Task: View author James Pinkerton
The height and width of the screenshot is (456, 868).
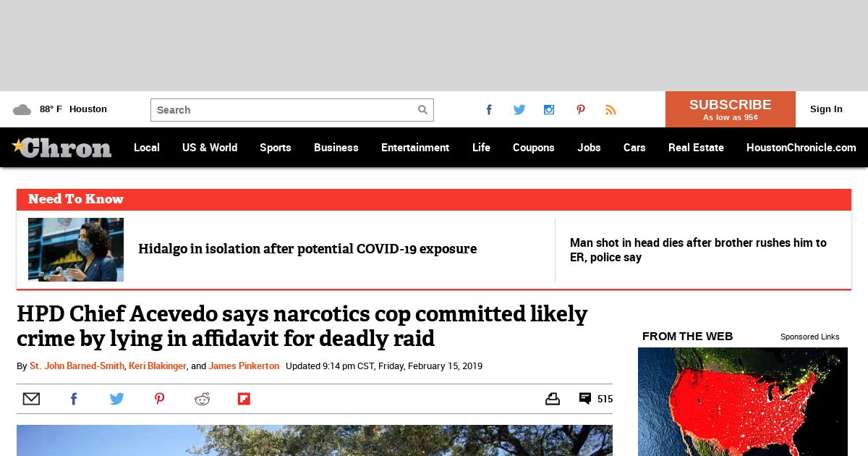Action: [x=244, y=366]
